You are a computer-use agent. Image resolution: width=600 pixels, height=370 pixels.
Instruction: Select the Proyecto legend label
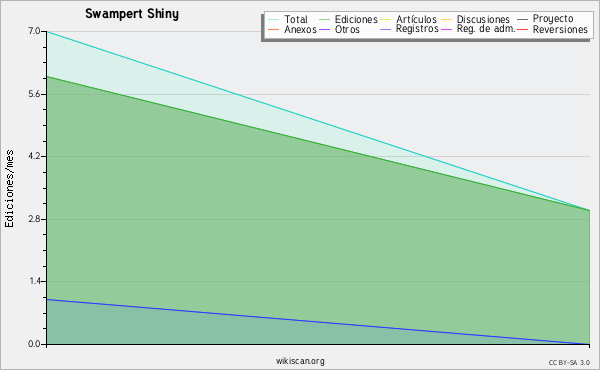point(553,18)
